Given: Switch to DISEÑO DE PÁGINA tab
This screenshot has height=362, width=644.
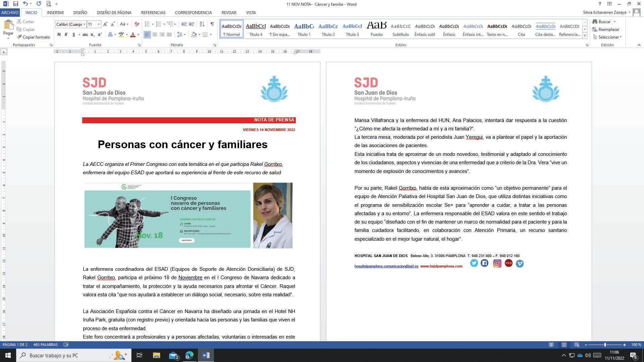Looking at the screenshot, I should point(114,12).
